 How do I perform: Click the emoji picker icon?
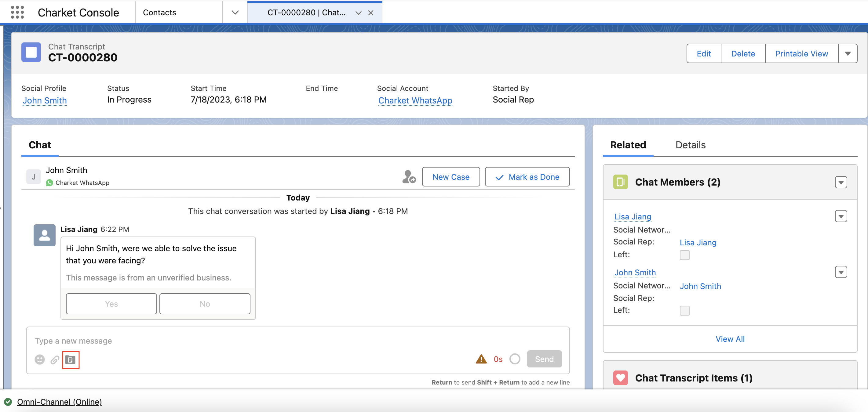pyautogui.click(x=39, y=360)
